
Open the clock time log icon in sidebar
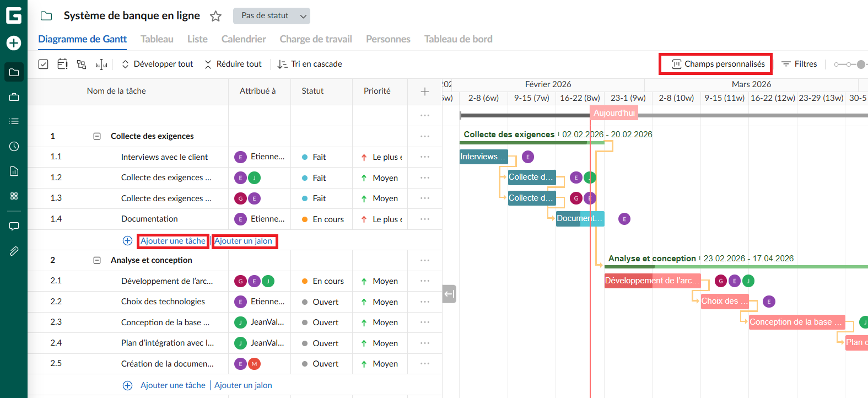pyautogui.click(x=14, y=146)
